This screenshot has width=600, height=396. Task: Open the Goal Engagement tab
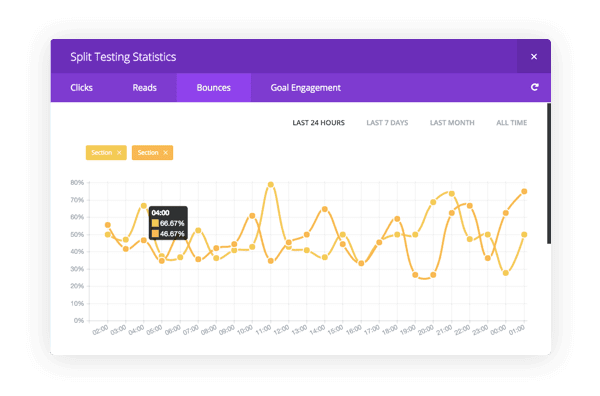(305, 88)
